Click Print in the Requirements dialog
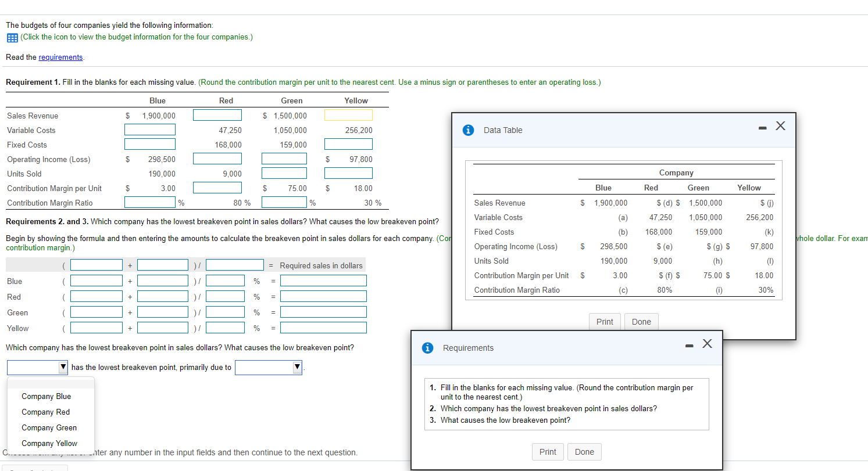 coord(548,451)
